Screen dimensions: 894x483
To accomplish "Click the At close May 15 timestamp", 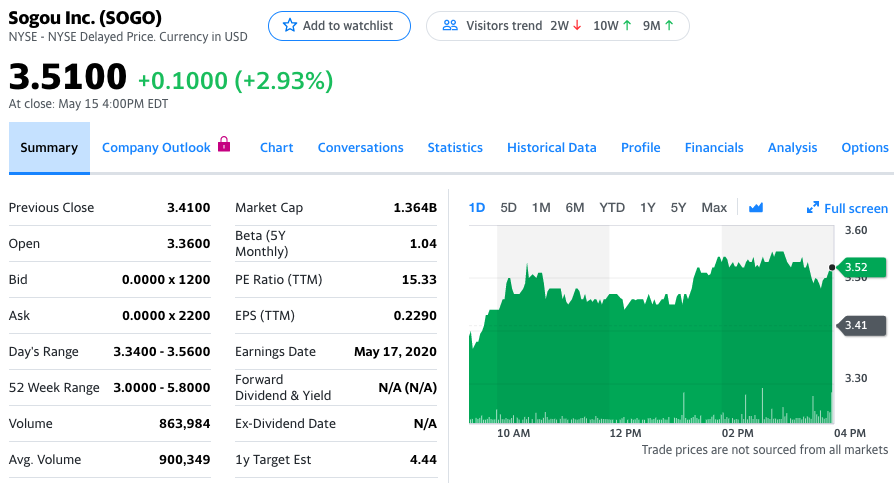I will pyautogui.click(x=88, y=104).
